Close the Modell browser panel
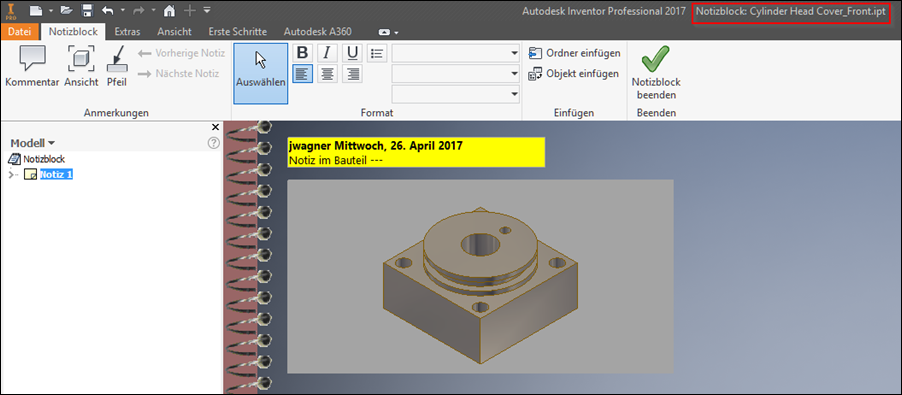Screen dimensions: 902x395 [216, 127]
